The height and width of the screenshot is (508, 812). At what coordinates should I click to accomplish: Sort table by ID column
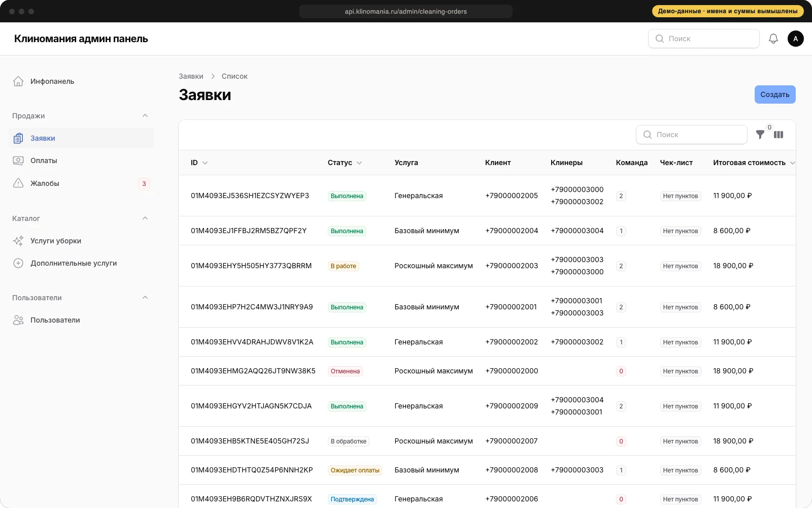(x=199, y=163)
